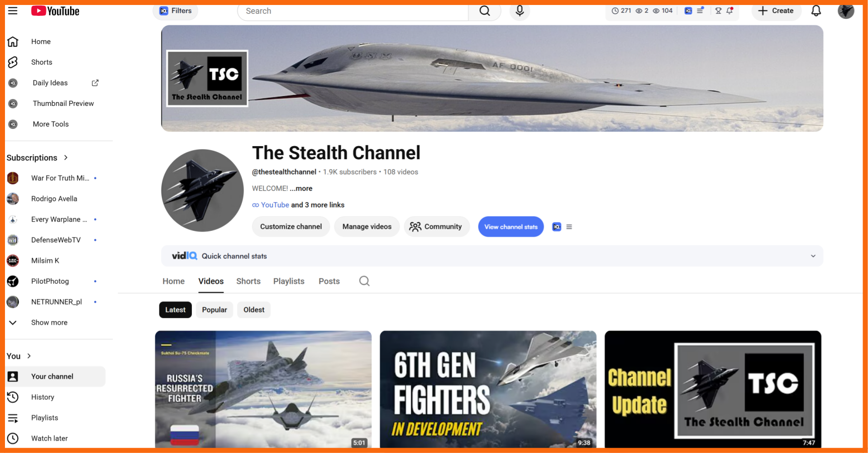Click View channel stats button
This screenshot has height=453, width=868.
tap(511, 227)
